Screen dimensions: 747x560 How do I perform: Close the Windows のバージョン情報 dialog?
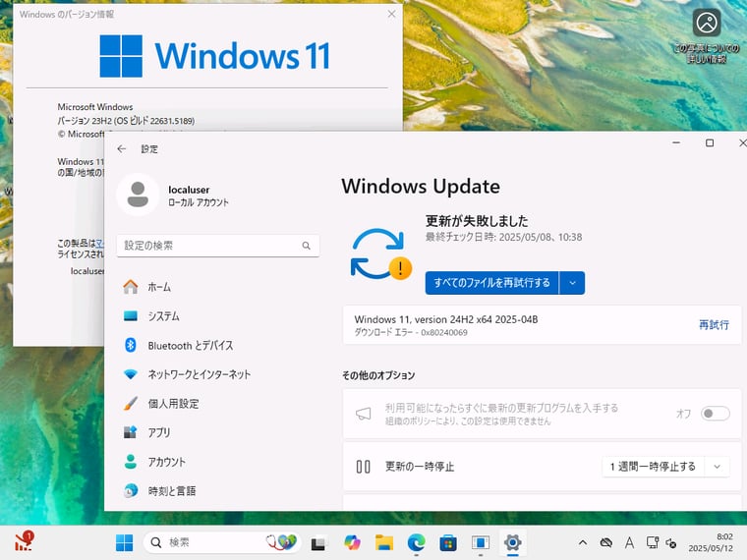(391, 14)
